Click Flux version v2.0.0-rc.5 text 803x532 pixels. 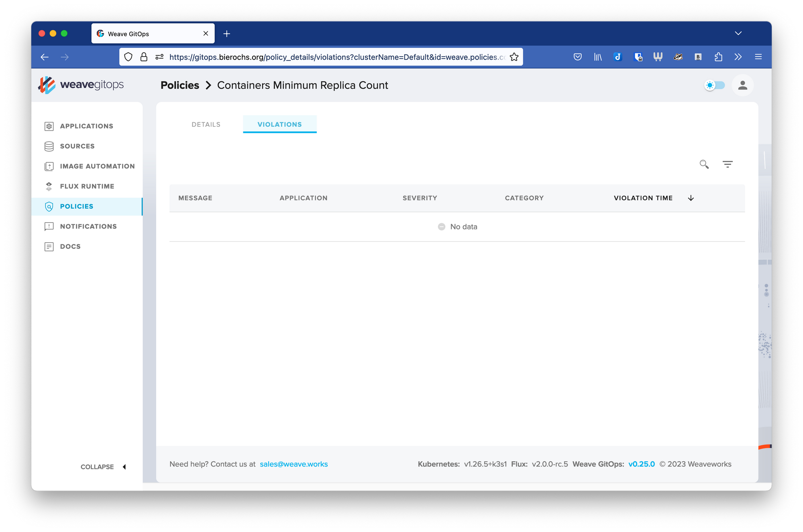[x=550, y=464]
